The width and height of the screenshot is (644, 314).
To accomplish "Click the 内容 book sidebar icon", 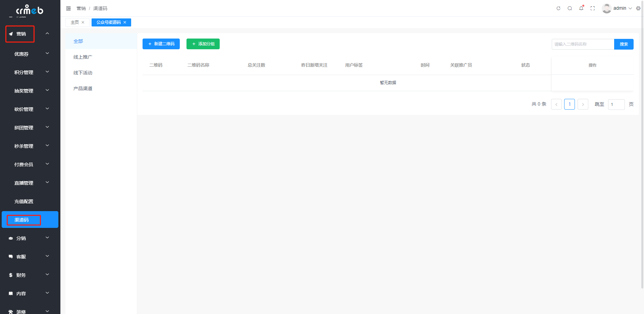I will (11, 294).
